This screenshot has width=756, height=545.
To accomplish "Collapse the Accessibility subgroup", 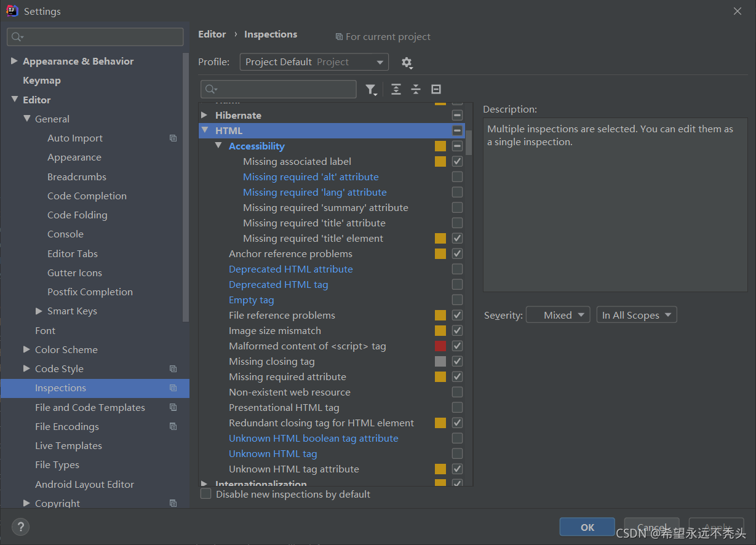I will point(218,146).
